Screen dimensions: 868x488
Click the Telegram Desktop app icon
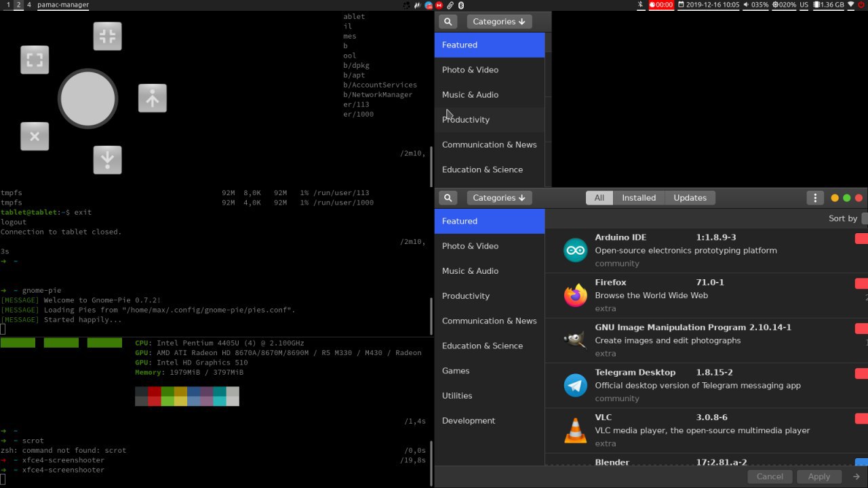(575, 385)
